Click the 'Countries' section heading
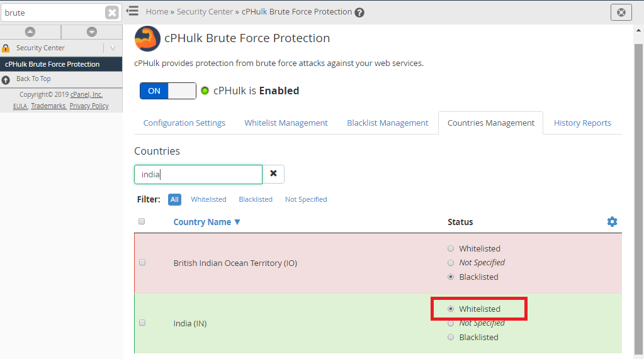This screenshot has height=359, width=644. [x=157, y=151]
